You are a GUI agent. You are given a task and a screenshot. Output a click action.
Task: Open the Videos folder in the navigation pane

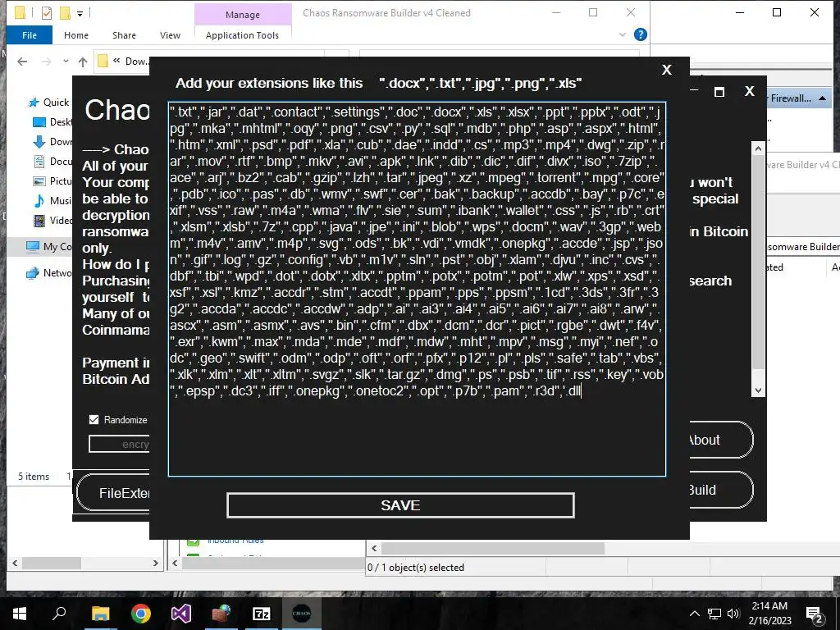tap(52, 220)
